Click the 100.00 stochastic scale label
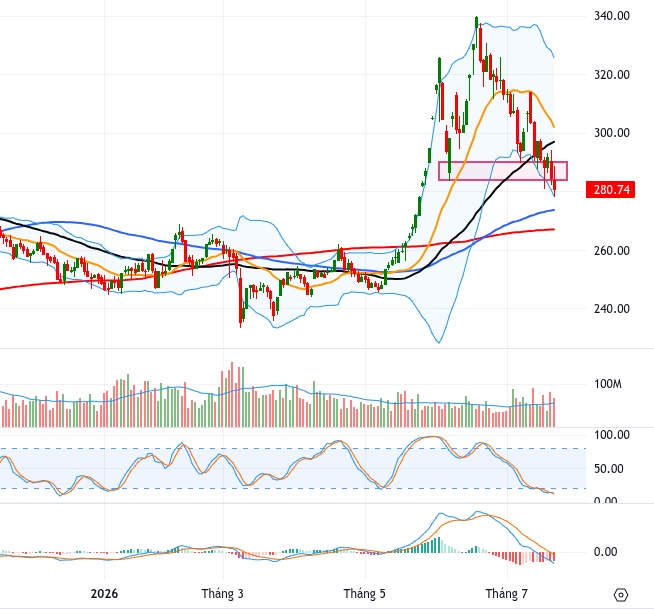This screenshot has height=609, width=654. click(x=612, y=435)
